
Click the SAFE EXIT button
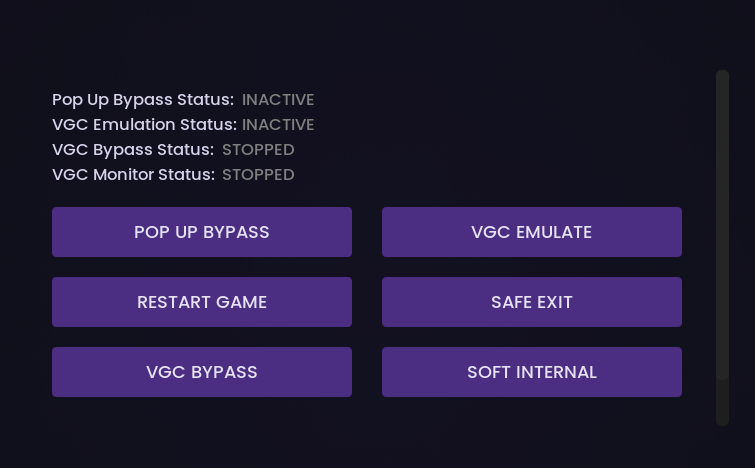(x=532, y=302)
